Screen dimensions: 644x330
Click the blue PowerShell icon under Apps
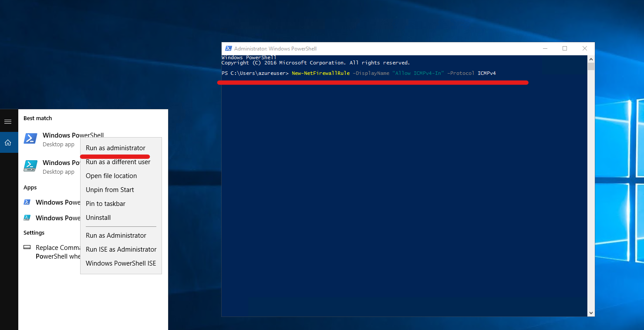click(27, 202)
